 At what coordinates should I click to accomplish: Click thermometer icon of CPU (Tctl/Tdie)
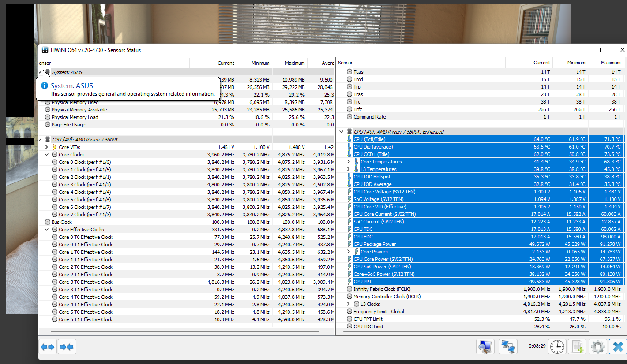[x=349, y=139]
